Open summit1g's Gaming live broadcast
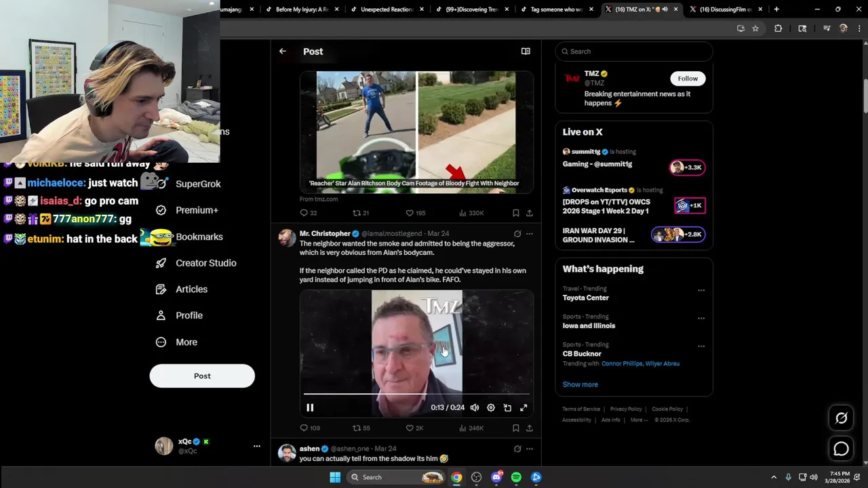Viewport: 868px width, 488px height. click(633, 158)
